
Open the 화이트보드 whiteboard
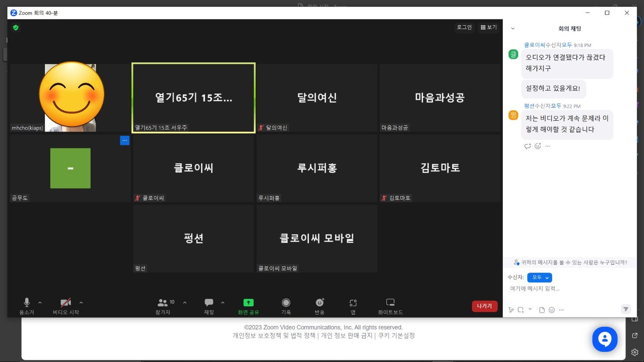tap(390, 306)
